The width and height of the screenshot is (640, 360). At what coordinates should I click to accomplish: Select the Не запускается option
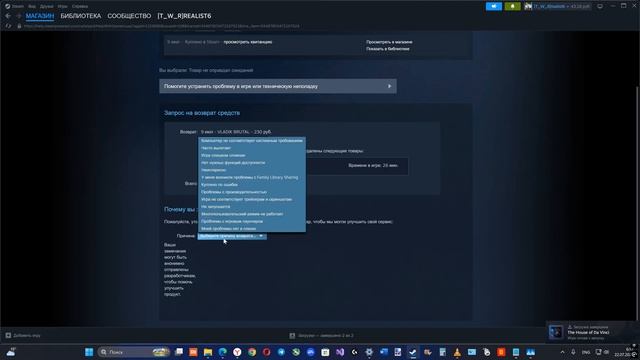click(x=252, y=207)
